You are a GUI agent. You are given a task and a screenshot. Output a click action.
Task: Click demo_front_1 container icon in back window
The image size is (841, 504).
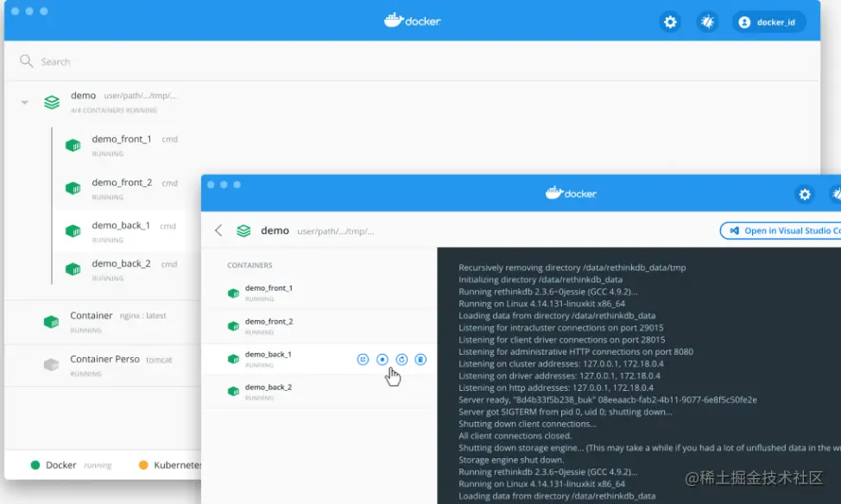(73, 145)
